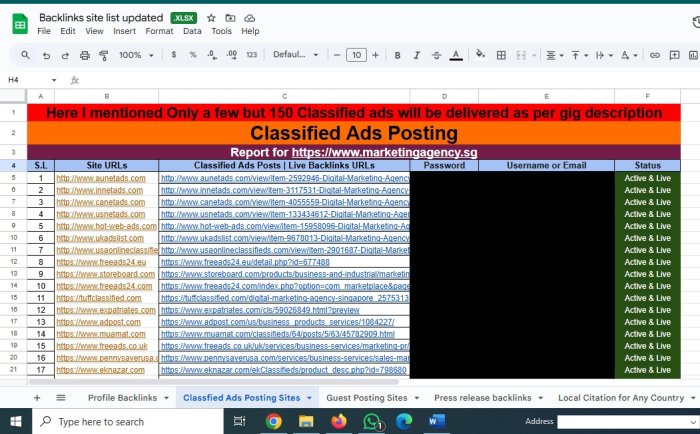Open the Format menu

[x=159, y=31]
